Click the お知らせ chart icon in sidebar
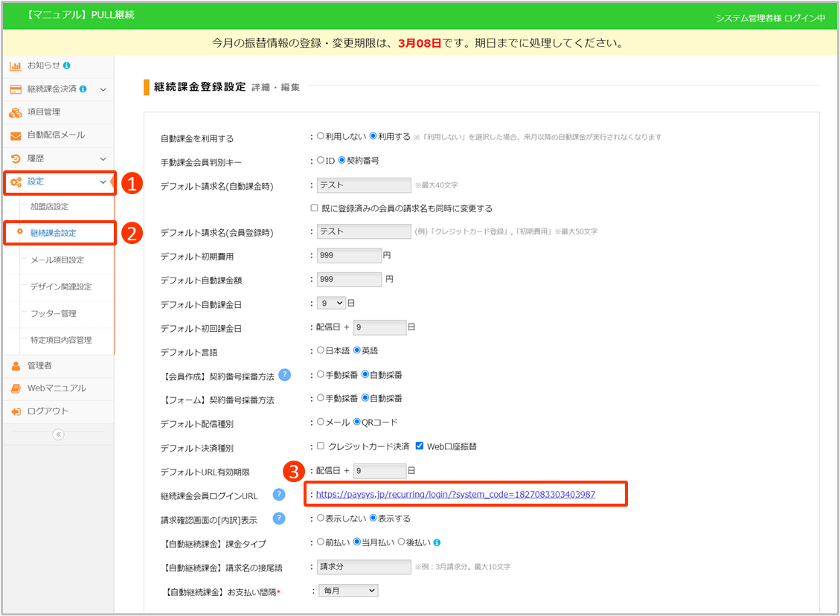Viewport: 840px width, 616px height. (x=15, y=66)
